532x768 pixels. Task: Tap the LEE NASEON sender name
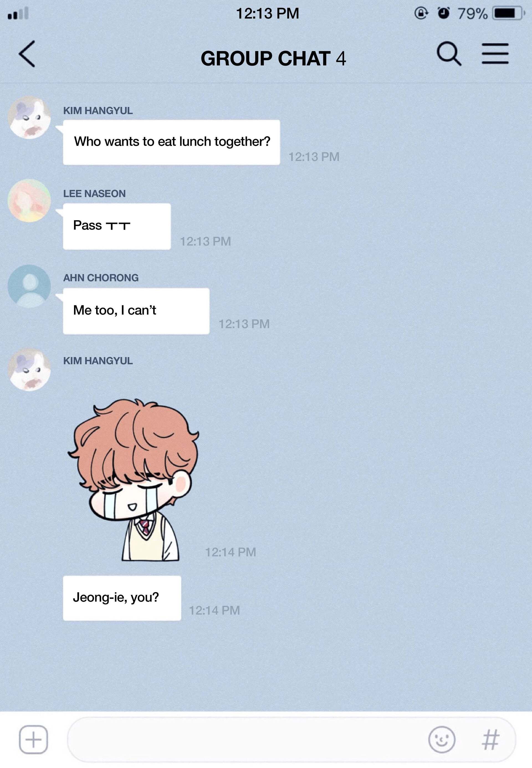(x=94, y=194)
